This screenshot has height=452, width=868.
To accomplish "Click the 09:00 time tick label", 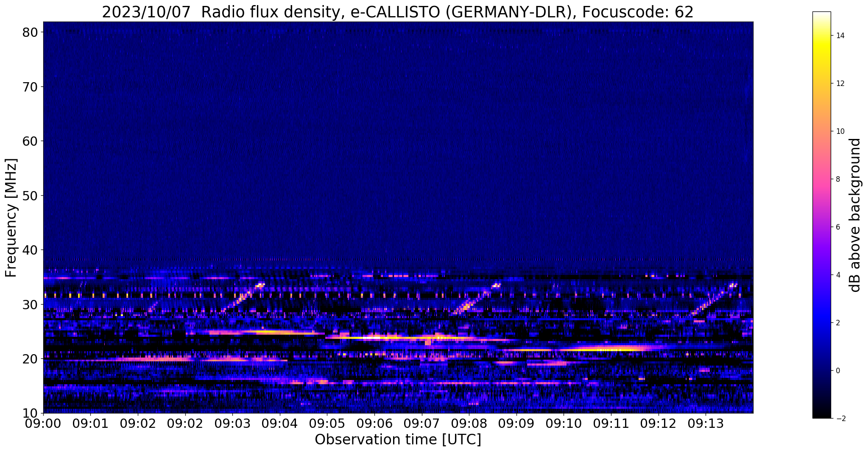I will point(43,423).
